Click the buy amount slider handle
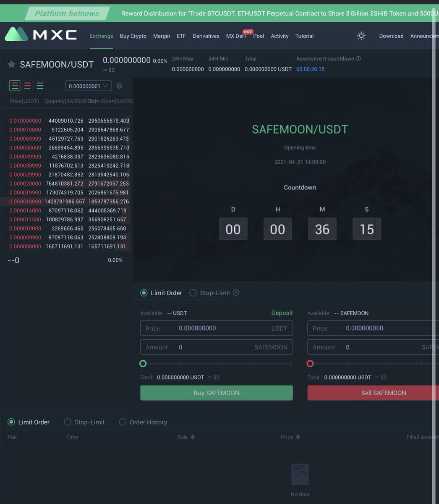Image resolution: width=439 pixels, height=504 pixels. [143, 363]
